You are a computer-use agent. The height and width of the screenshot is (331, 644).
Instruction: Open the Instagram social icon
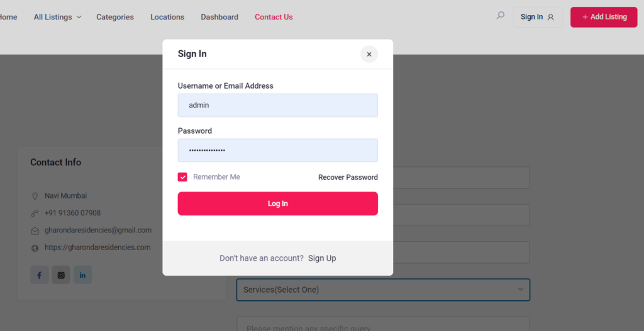pos(61,275)
